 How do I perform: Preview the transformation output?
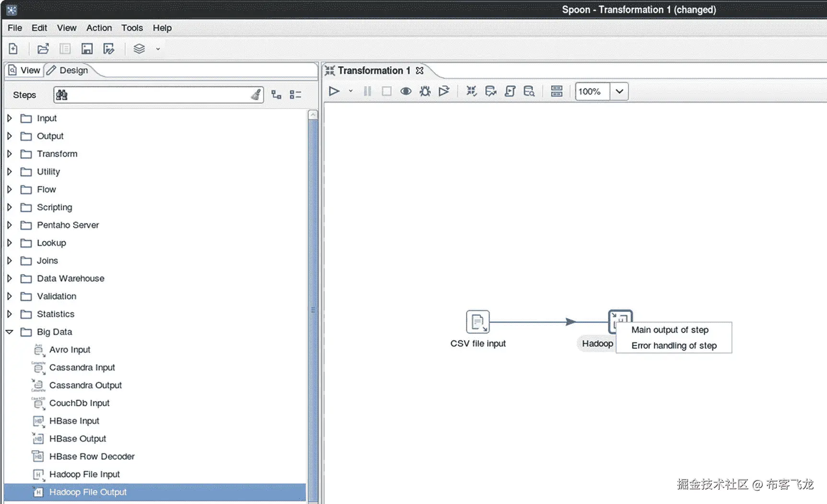[x=406, y=91]
